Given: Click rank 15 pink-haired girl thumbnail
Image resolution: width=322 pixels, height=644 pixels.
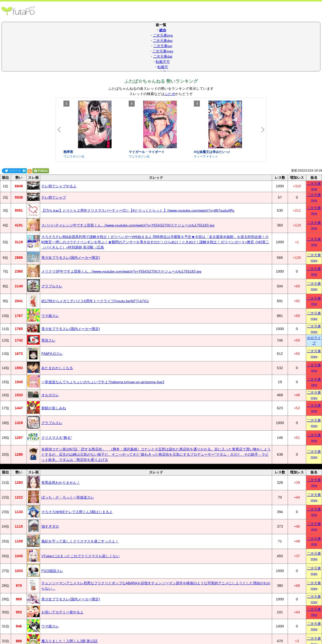Looking at the screenshot, I should [33, 382].
